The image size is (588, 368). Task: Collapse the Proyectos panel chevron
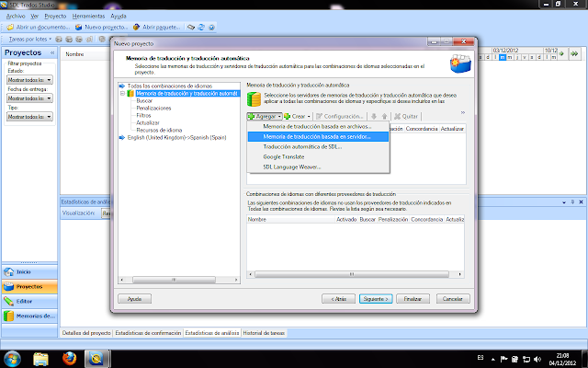pos(52,53)
